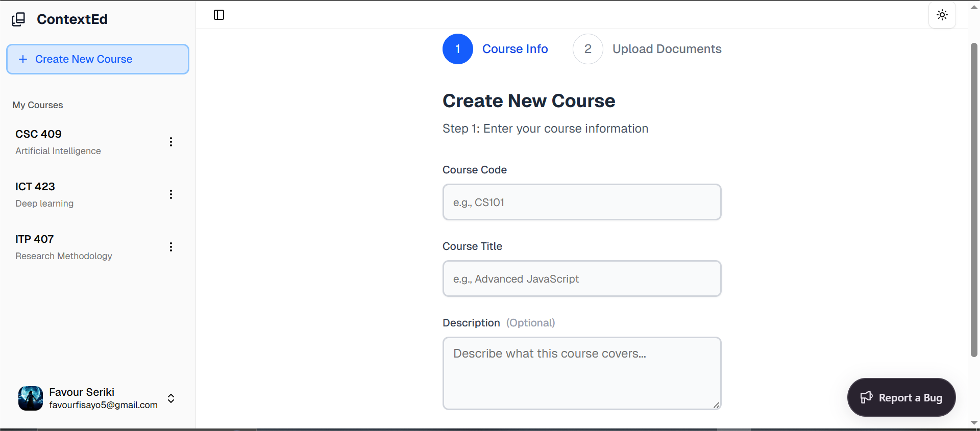980x431 pixels.
Task: Click the Description (Optional) label
Action: pyautogui.click(x=499, y=323)
